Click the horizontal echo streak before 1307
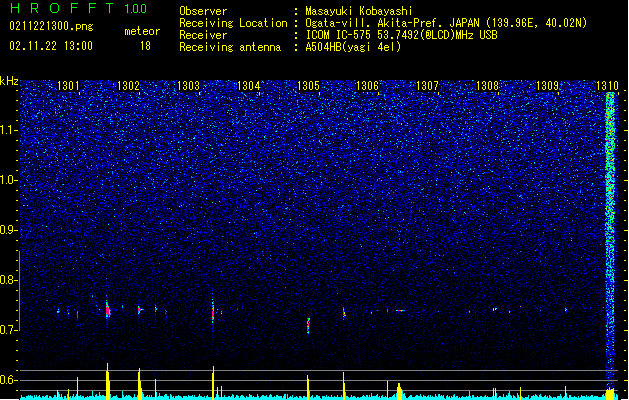The height and width of the screenshot is (400, 629). pos(400,311)
